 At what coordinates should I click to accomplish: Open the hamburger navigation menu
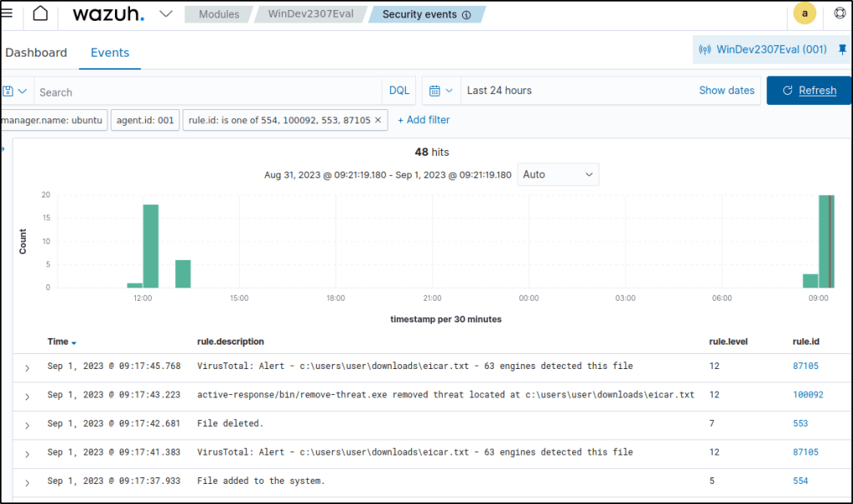coord(7,14)
